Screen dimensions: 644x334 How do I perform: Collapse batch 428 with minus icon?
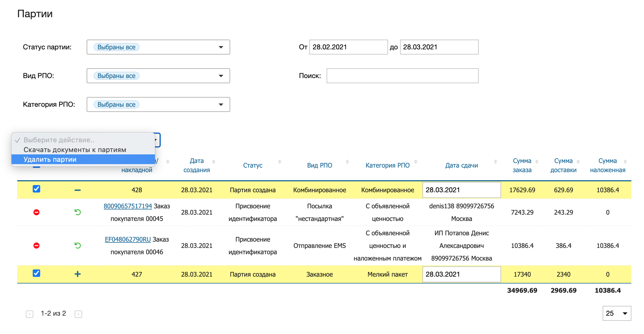(x=77, y=190)
